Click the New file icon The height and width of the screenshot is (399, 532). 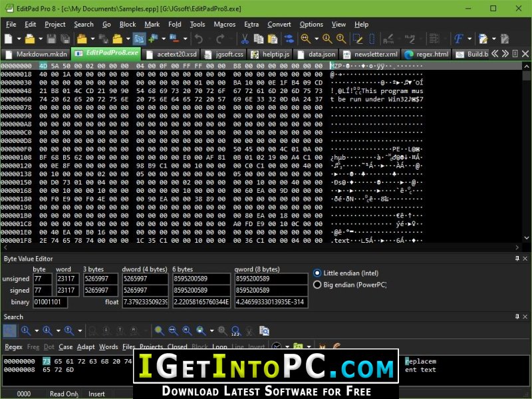pos(9,39)
